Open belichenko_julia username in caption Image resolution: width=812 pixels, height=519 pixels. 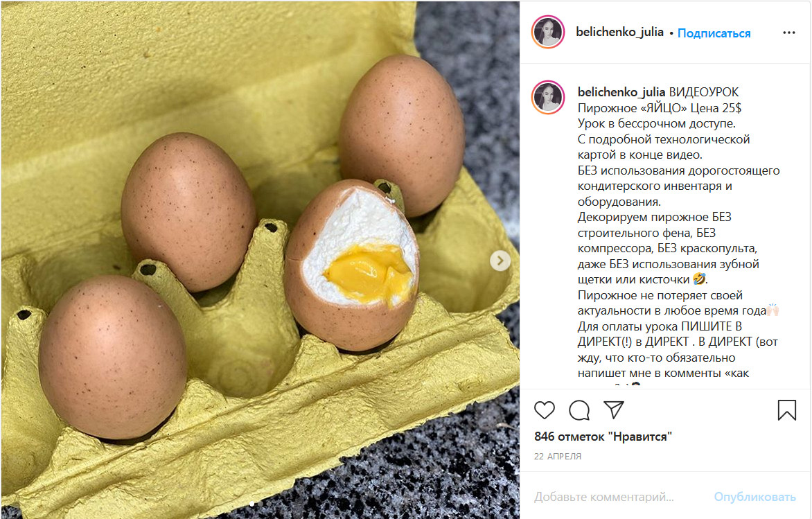click(x=621, y=92)
